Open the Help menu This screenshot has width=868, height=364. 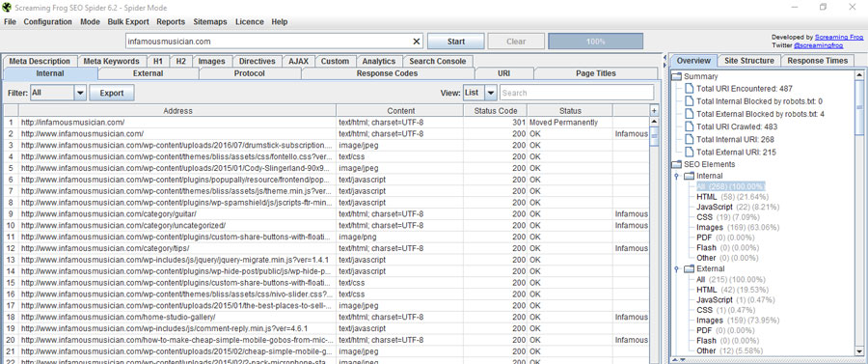click(280, 22)
